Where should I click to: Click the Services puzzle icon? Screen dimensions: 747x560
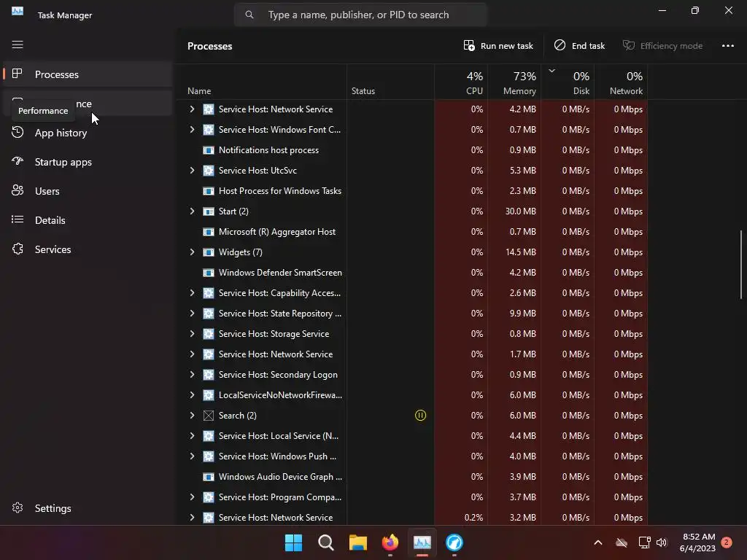pyautogui.click(x=18, y=249)
